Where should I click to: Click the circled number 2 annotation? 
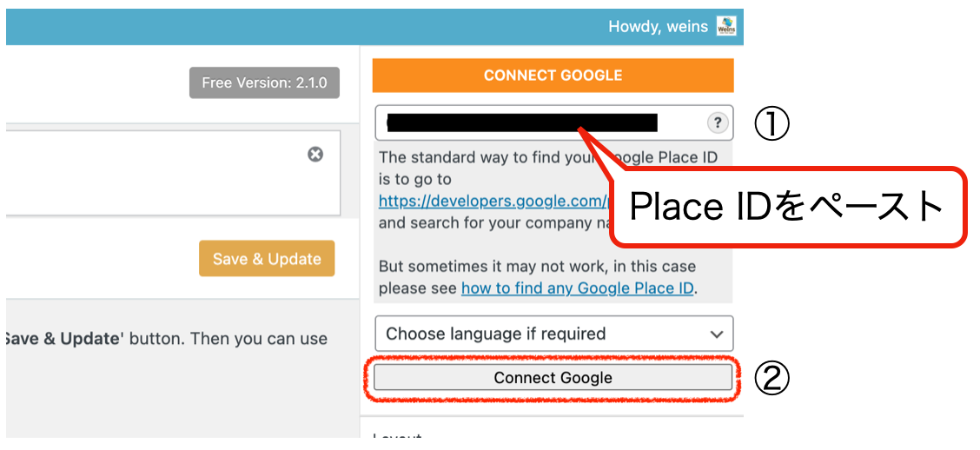pos(771,378)
